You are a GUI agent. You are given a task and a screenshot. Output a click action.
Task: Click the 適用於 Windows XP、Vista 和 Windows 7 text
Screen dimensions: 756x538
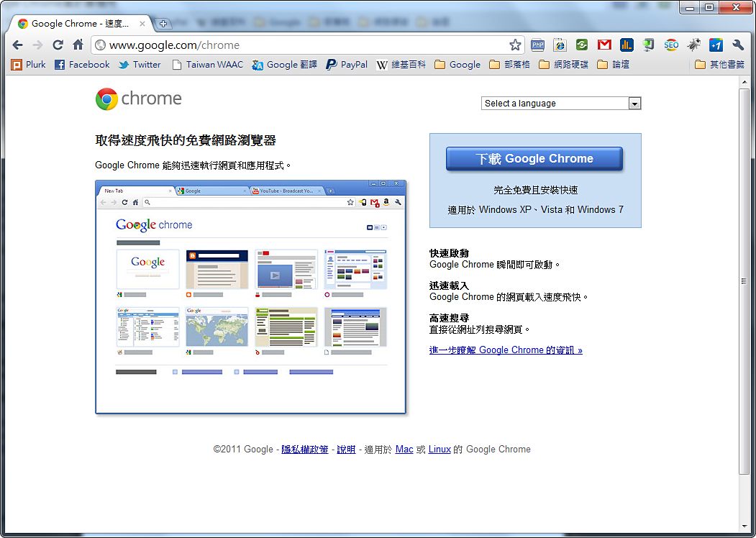pyautogui.click(x=535, y=210)
